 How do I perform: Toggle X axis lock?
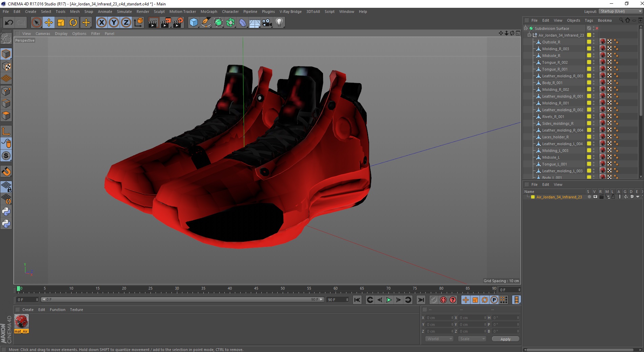101,23
